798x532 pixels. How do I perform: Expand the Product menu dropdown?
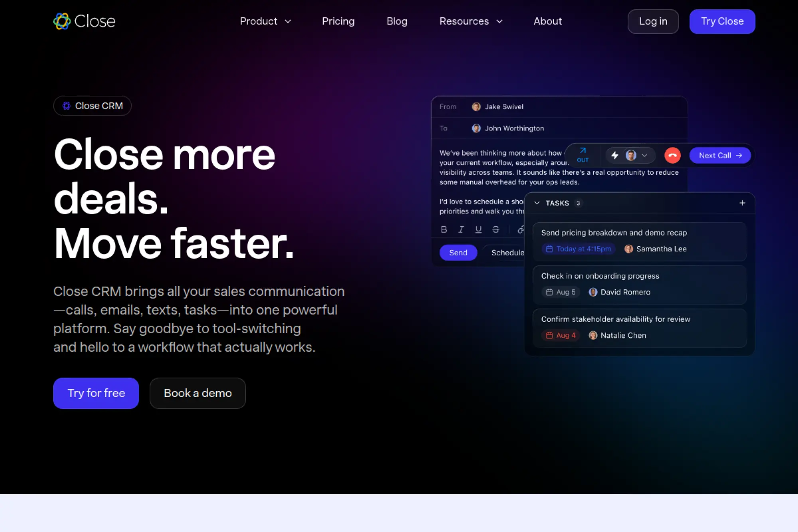click(x=265, y=21)
